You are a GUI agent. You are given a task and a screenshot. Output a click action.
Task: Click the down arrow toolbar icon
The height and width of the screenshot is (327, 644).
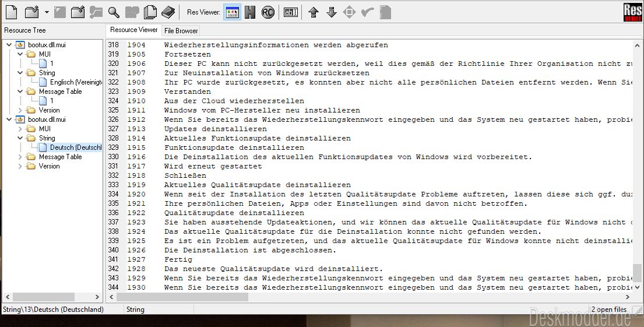point(332,12)
